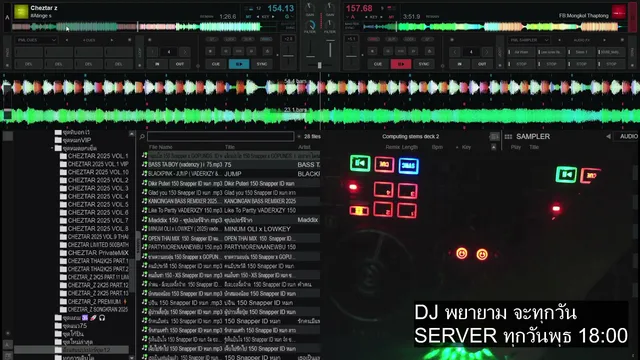The height and width of the screenshot is (360, 640).
Task: Trigger the Air Horn sampler pad
Action: click(521, 52)
